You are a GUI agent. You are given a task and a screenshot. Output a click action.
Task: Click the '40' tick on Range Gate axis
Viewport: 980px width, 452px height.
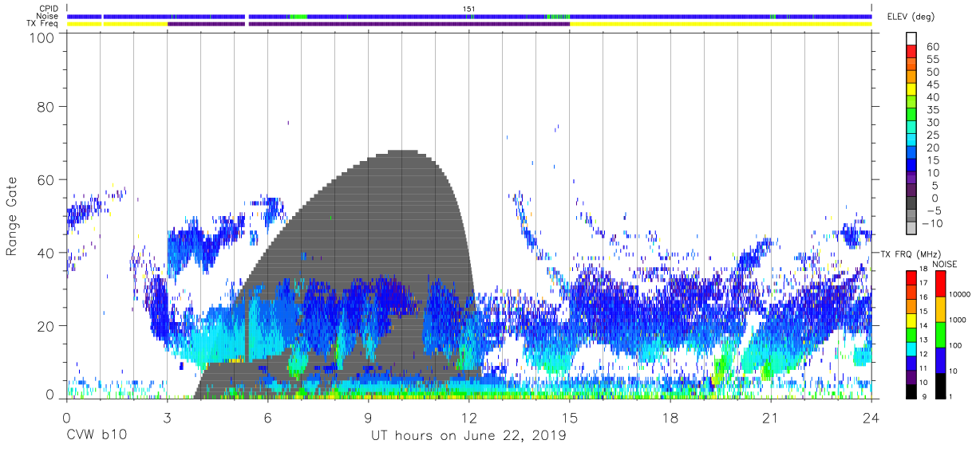coord(46,253)
